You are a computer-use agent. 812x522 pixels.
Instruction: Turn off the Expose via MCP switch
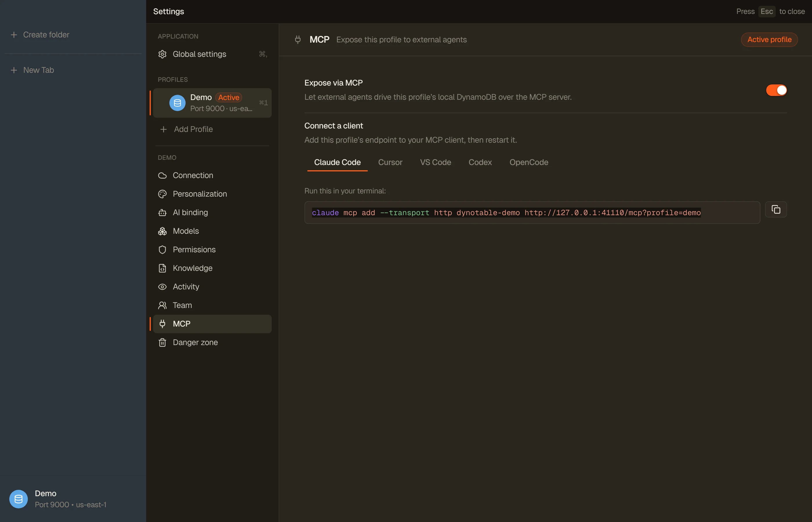pos(776,90)
